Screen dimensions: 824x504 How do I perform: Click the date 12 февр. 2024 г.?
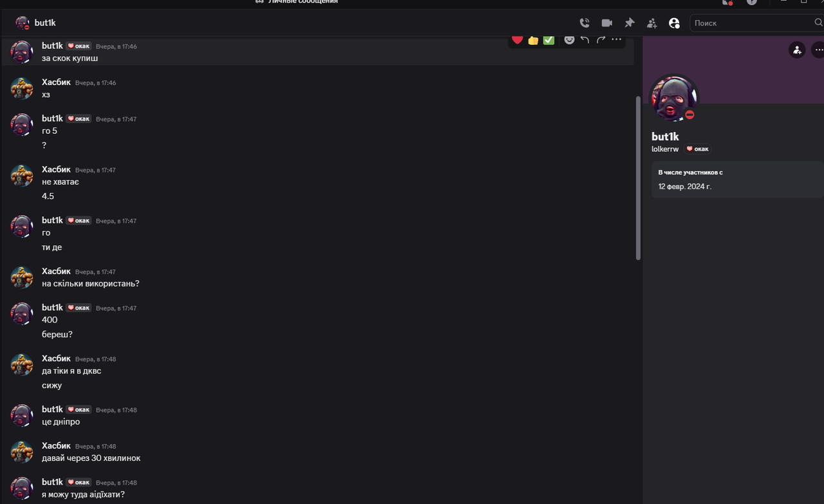click(x=684, y=187)
